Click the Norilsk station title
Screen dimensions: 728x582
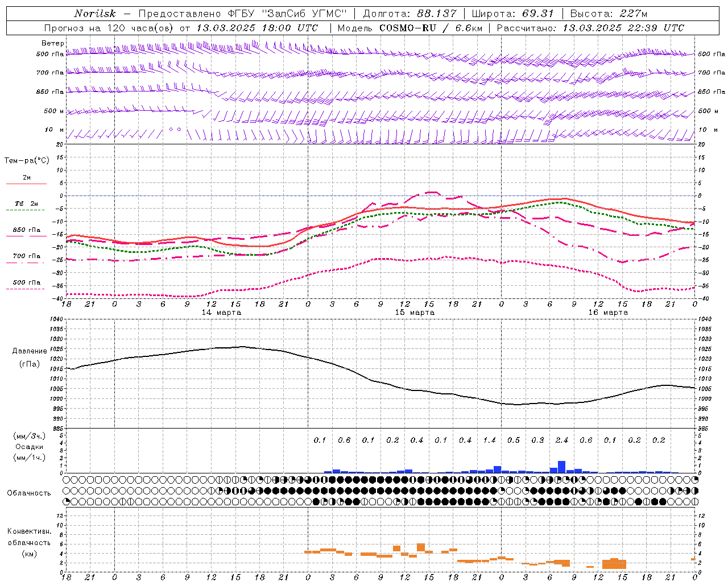pyautogui.click(x=95, y=14)
